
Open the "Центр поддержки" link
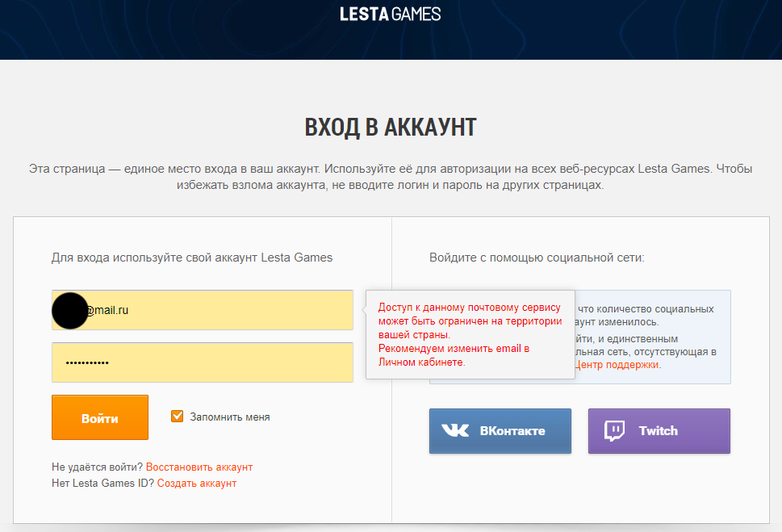click(x=617, y=365)
